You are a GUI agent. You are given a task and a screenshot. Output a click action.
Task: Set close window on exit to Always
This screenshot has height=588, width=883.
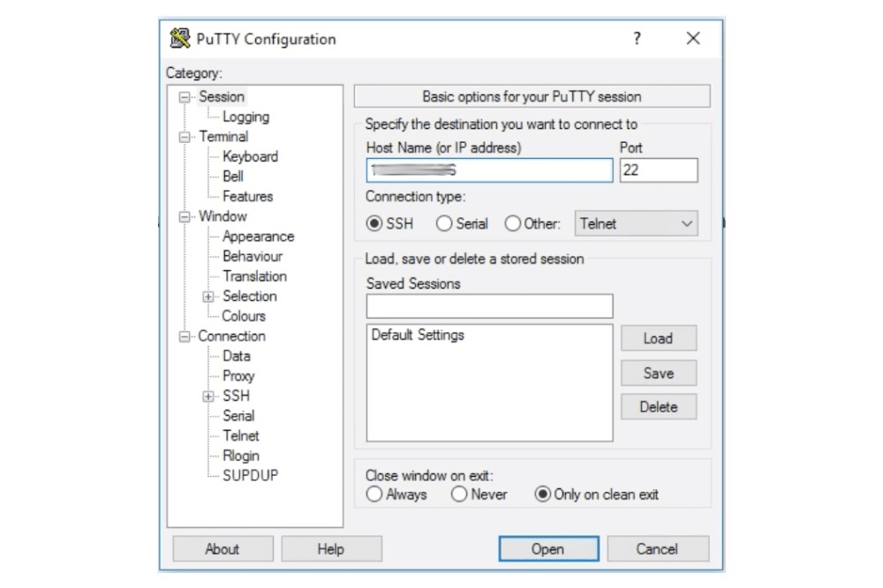pos(374,495)
